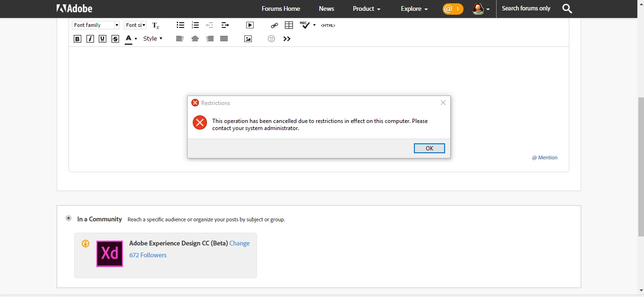Justify text alignment

(x=224, y=39)
